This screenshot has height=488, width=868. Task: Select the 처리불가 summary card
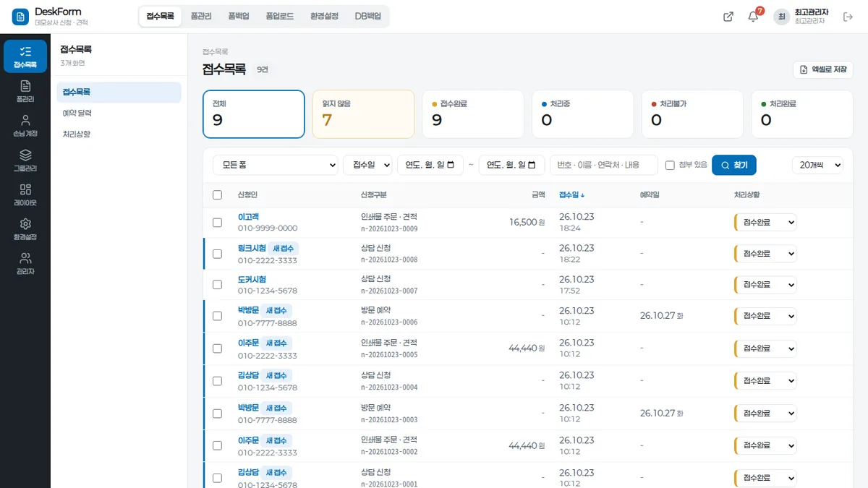coord(692,114)
